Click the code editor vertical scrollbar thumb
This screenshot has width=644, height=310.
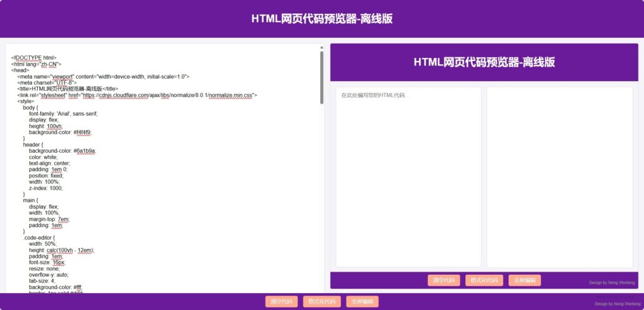(x=321, y=77)
